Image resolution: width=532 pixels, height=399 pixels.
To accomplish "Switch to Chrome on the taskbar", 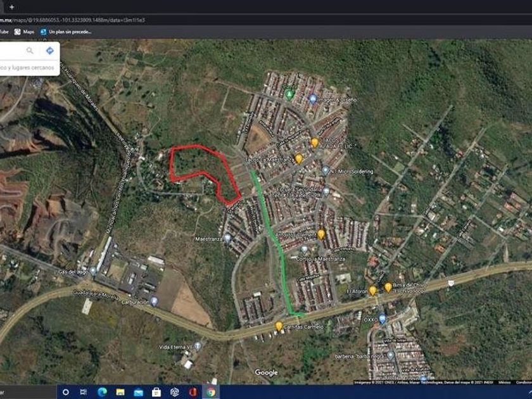I will 211,392.
